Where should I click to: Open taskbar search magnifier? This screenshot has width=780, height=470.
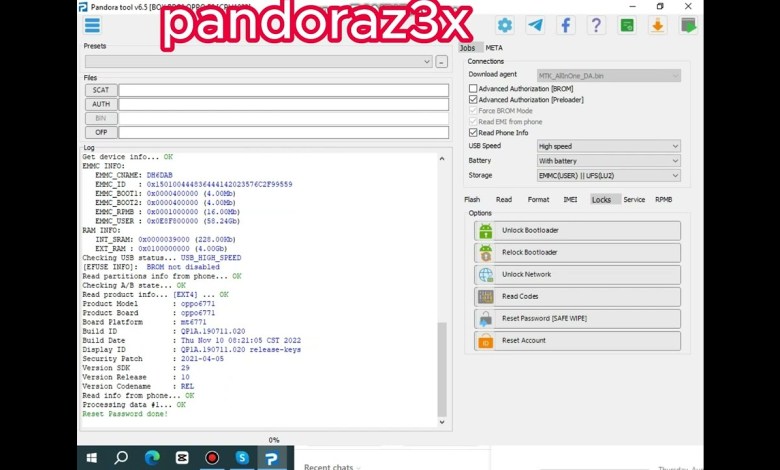tap(121, 458)
